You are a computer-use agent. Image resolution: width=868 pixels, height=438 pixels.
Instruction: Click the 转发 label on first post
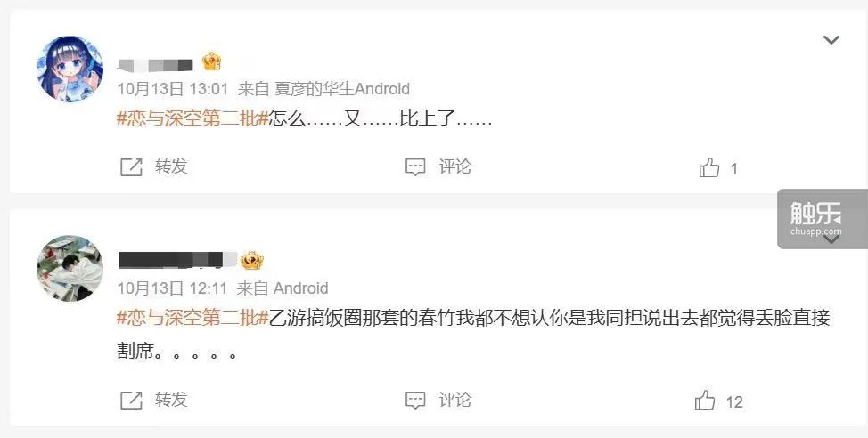click(x=171, y=166)
